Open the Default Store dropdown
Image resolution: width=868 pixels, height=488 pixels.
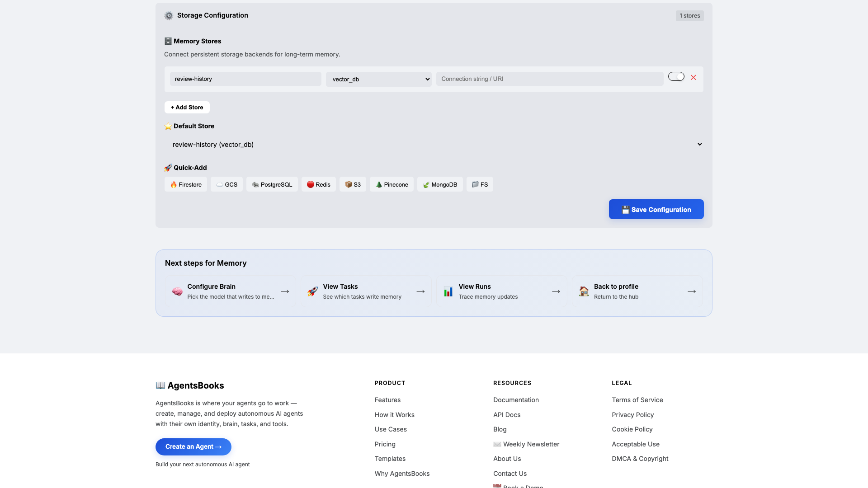434,145
